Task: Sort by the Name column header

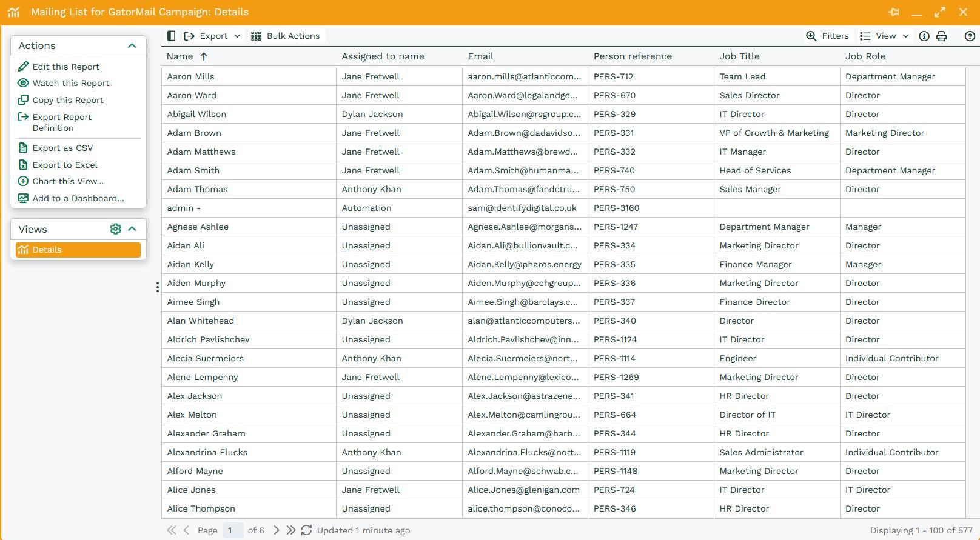Action: (x=180, y=56)
